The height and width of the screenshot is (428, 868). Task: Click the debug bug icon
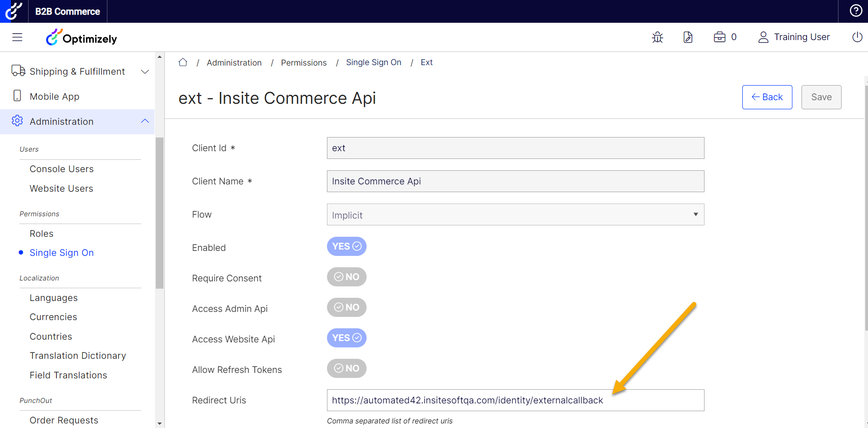pos(657,37)
